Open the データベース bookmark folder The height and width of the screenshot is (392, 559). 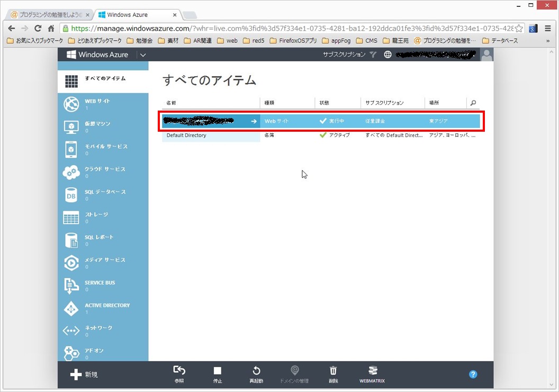pyautogui.click(x=500, y=41)
